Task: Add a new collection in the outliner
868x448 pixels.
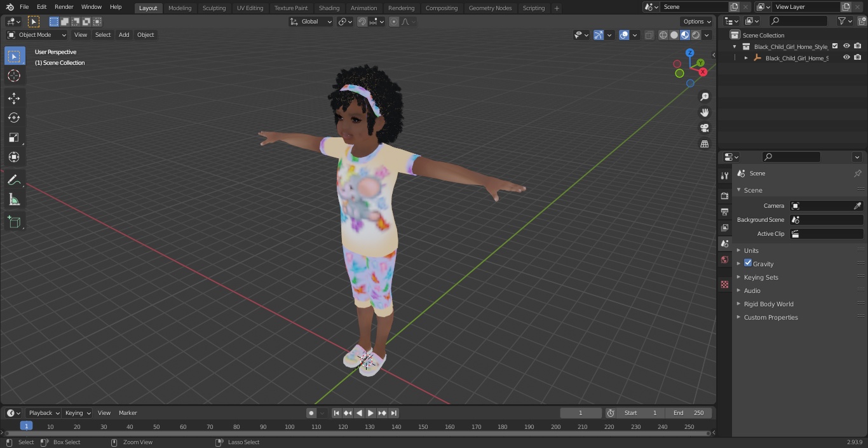Action: pos(862,21)
